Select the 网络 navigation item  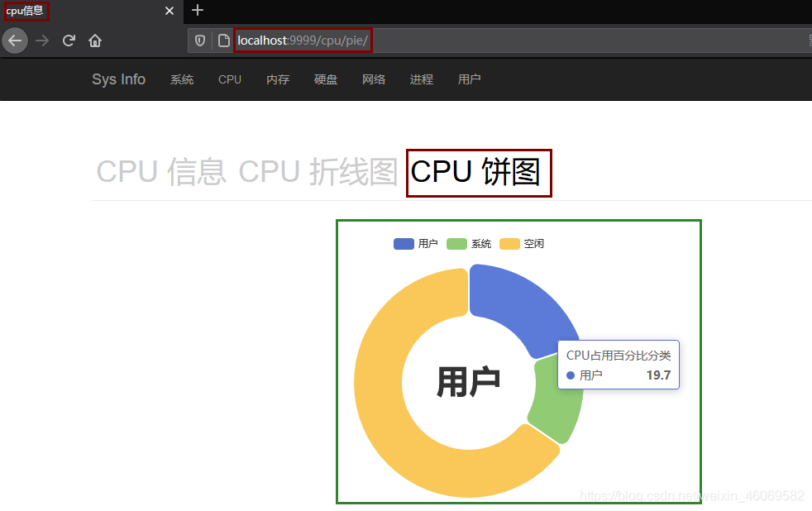click(374, 79)
